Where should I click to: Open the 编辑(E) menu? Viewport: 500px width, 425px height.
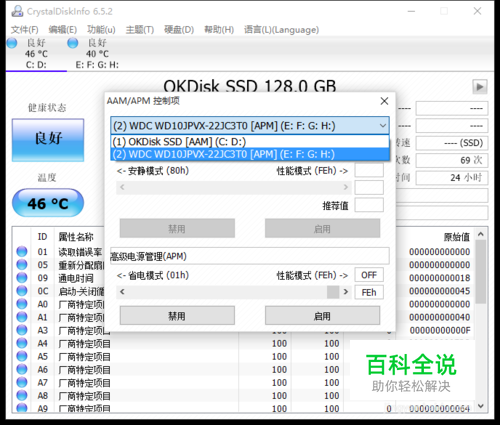click(62, 30)
